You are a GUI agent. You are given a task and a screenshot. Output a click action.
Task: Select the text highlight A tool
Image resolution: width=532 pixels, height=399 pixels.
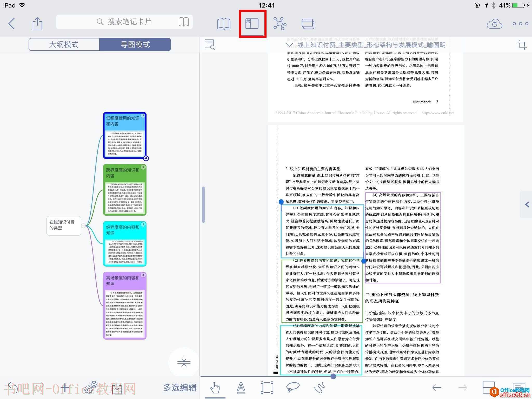(x=241, y=388)
